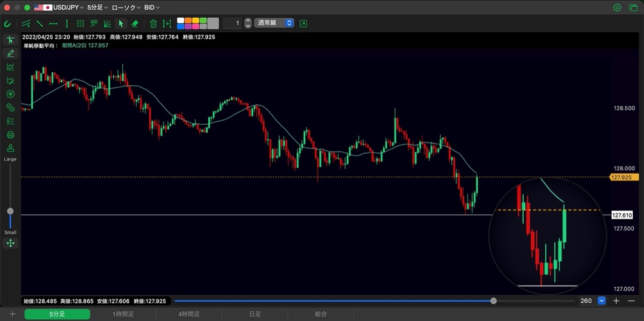Screen dimensions: 644x321
Task: Pick the Fibonacci fan tool
Action: (107, 24)
